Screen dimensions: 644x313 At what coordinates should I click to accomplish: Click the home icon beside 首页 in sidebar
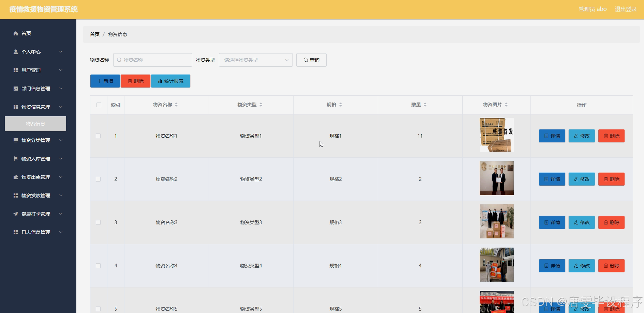click(16, 33)
